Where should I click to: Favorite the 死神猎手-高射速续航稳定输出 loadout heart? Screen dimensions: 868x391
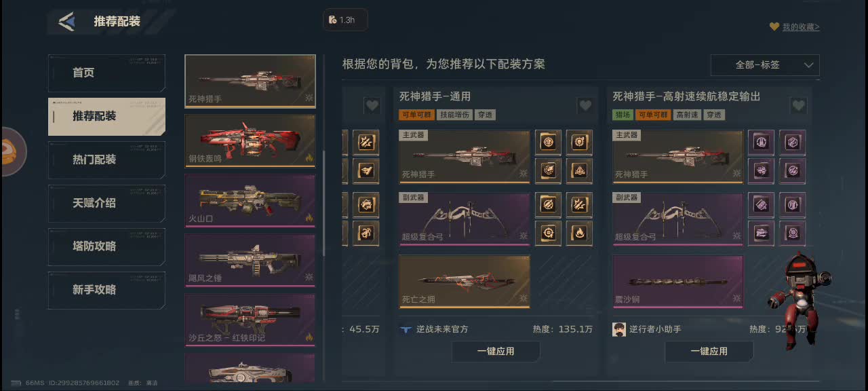(798, 105)
